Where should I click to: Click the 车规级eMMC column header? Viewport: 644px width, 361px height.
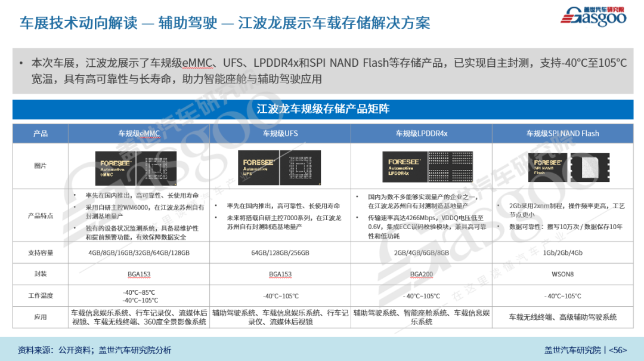click(139, 134)
